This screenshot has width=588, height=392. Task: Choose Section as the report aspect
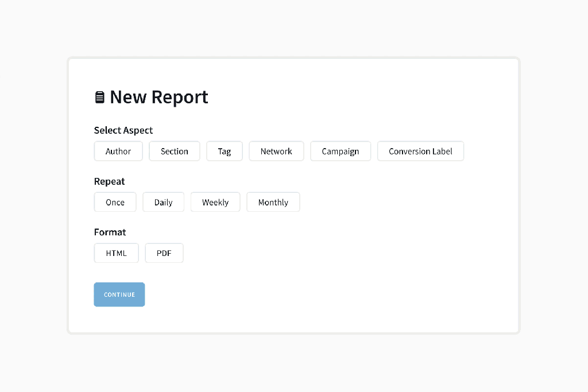coord(175,151)
